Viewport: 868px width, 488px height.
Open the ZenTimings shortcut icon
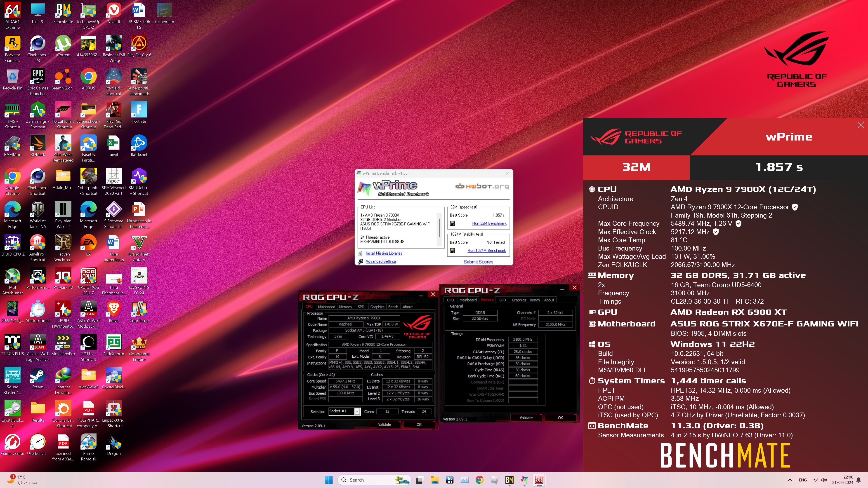(x=38, y=115)
